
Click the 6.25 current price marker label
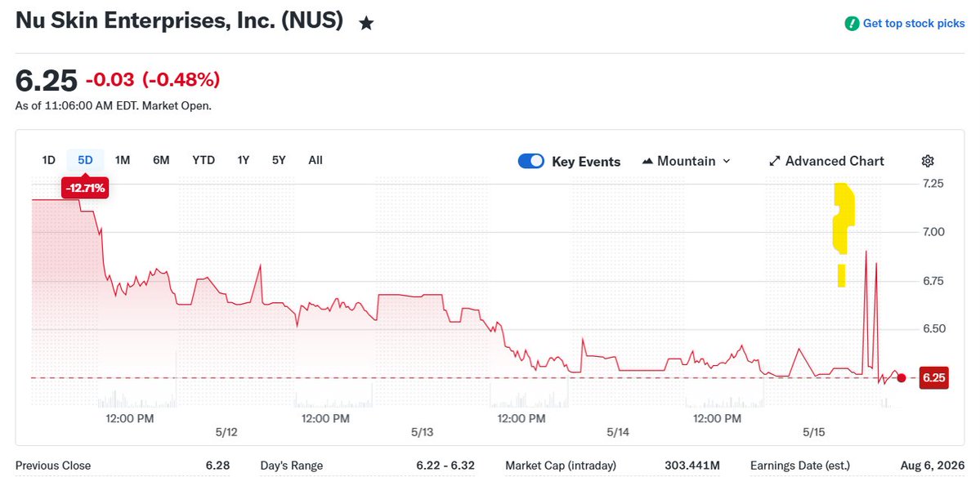933,377
